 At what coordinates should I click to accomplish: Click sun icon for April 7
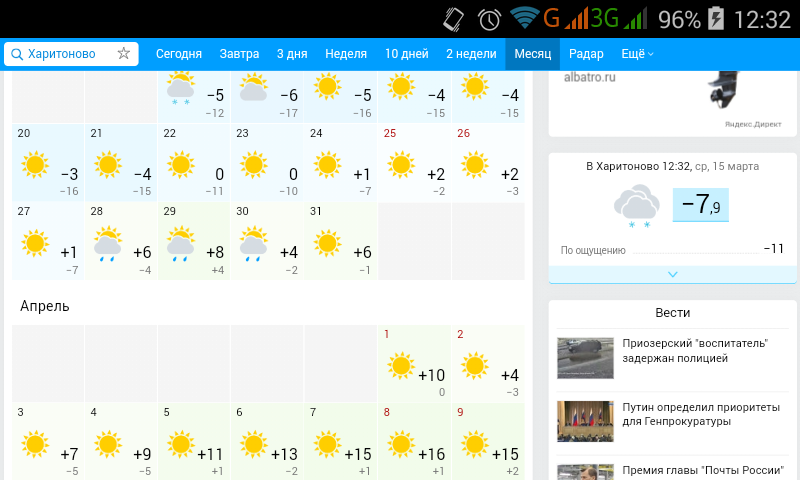coord(327,444)
